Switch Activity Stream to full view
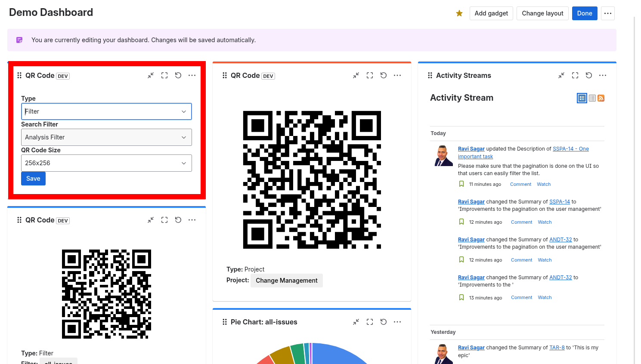 click(x=582, y=98)
